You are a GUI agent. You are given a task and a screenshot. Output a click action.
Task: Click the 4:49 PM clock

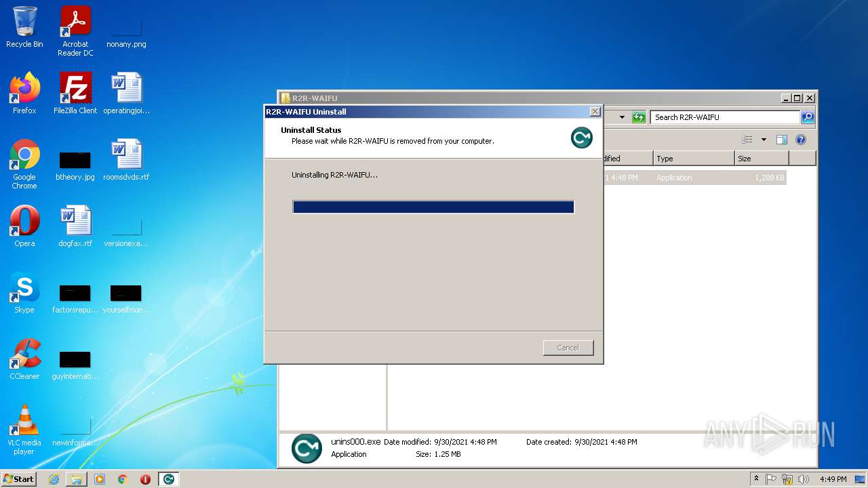pyautogui.click(x=833, y=479)
